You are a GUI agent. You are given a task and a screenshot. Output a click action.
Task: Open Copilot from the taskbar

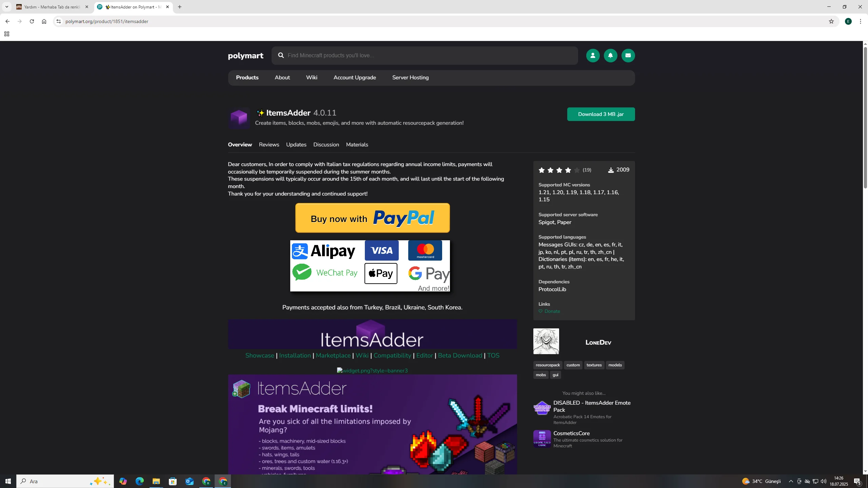(123, 481)
